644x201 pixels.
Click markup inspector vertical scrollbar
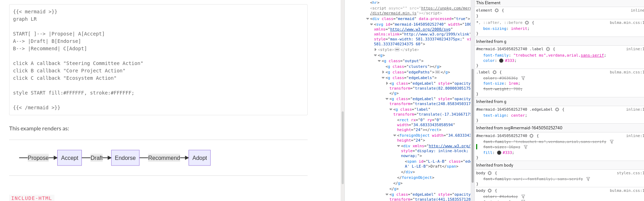coord(473,125)
